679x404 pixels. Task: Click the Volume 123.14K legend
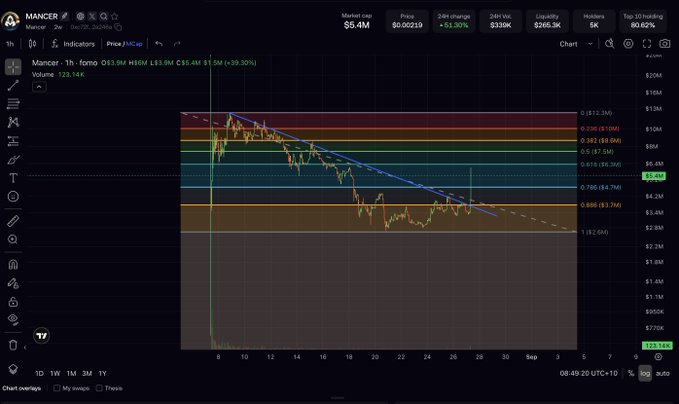click(58, 74)
